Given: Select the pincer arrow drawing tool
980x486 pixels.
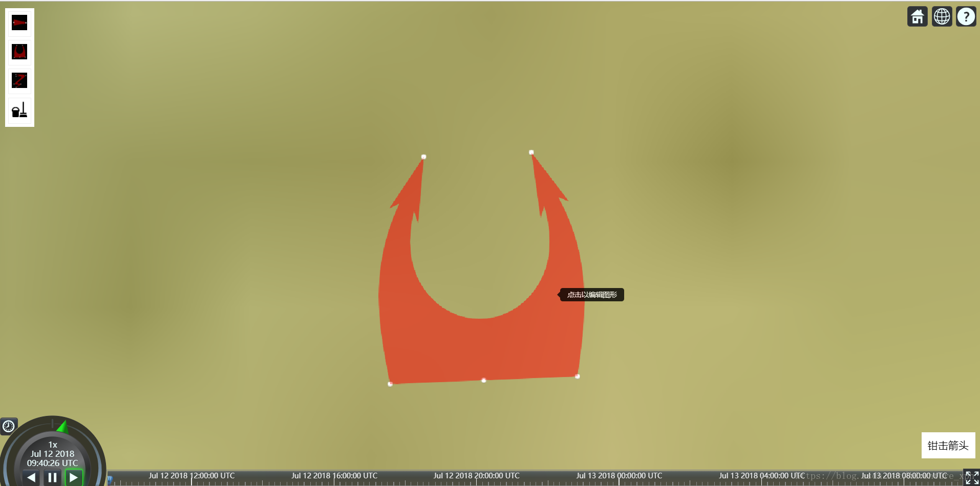Looking at the screenshot, I should [19, 52].
